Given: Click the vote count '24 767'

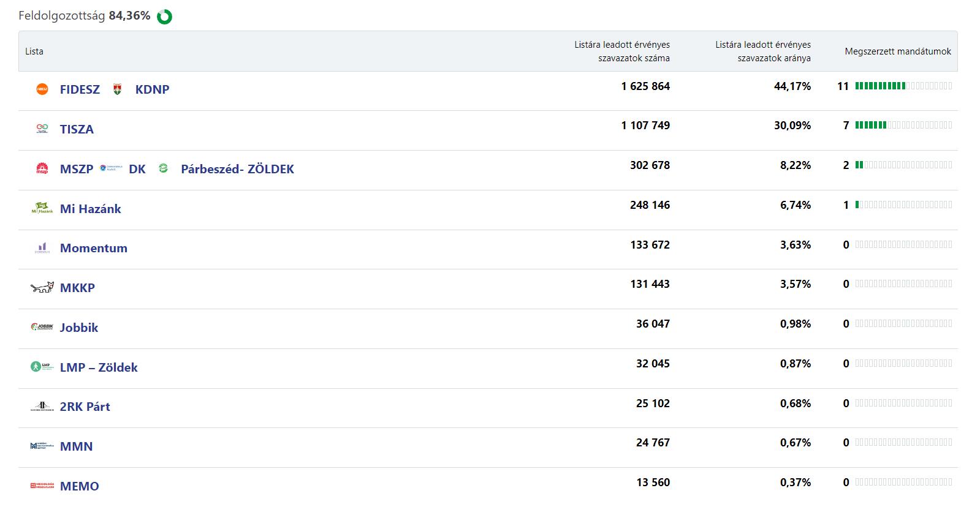Looking at the screenshot, I should coord(653,443).
